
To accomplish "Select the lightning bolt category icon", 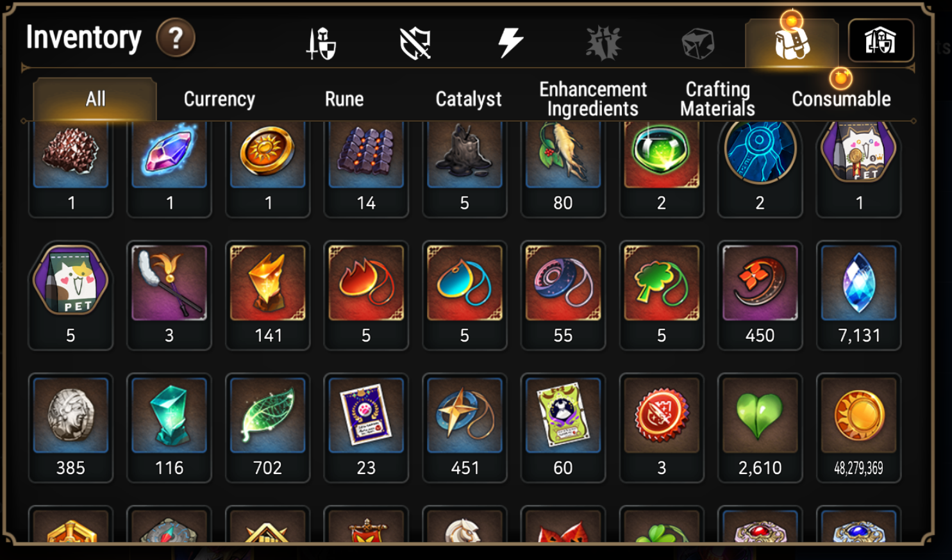I will (x=510, y=43).
